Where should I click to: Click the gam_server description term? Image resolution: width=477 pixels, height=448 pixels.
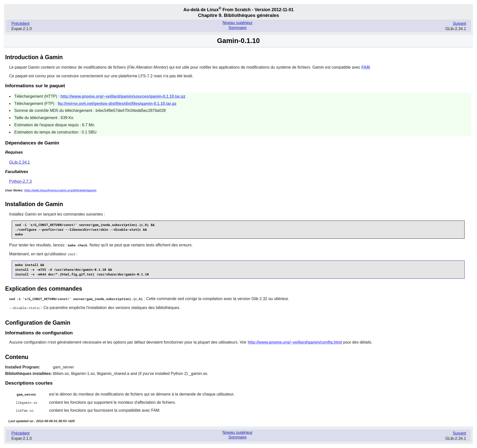[26, 395]
